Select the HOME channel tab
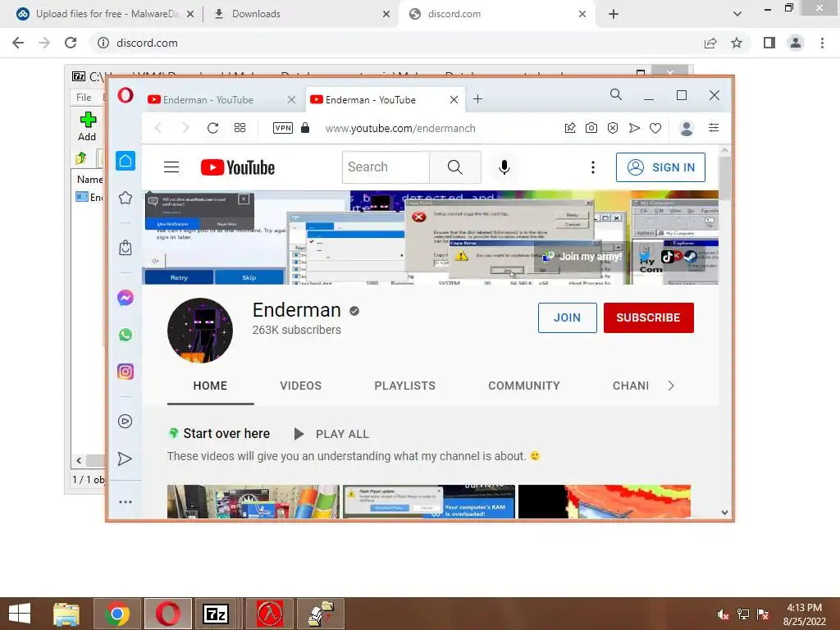This screenshot has width=840, height=630. point(210,386)
